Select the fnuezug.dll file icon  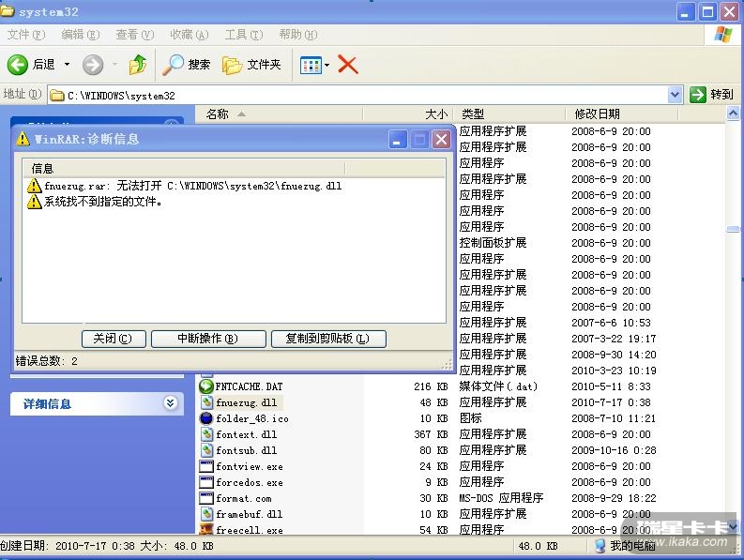coord(205,402)
